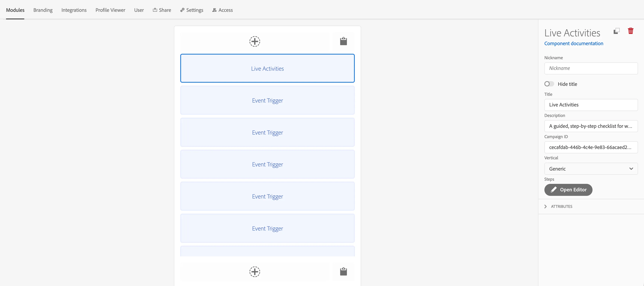Viewport: 644px width, 286px height.
Task: Open the Component documentation link
Action: pos(573,43)
